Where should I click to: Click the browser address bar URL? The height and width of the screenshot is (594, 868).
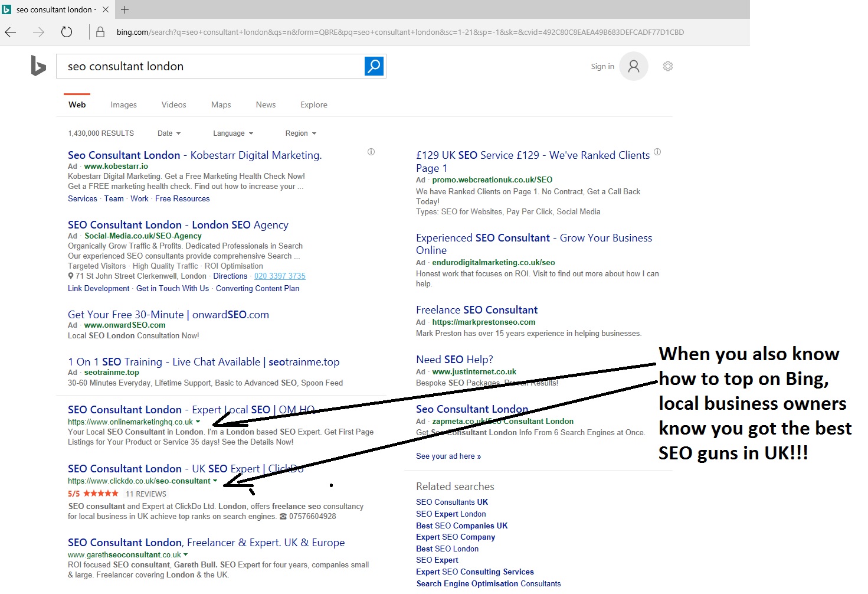pos(400,32)
